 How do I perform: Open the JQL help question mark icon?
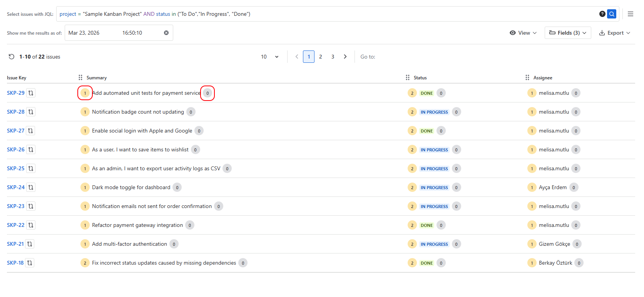point(602,14)
